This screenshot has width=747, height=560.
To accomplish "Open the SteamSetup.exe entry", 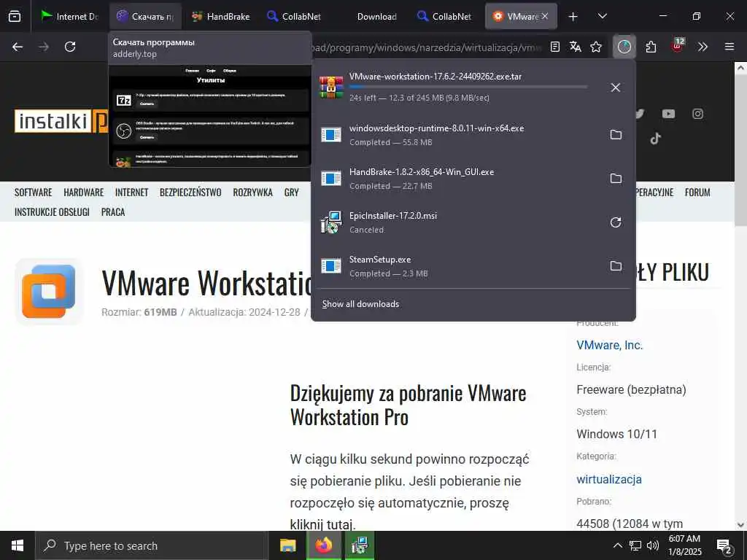I will 457,266.
